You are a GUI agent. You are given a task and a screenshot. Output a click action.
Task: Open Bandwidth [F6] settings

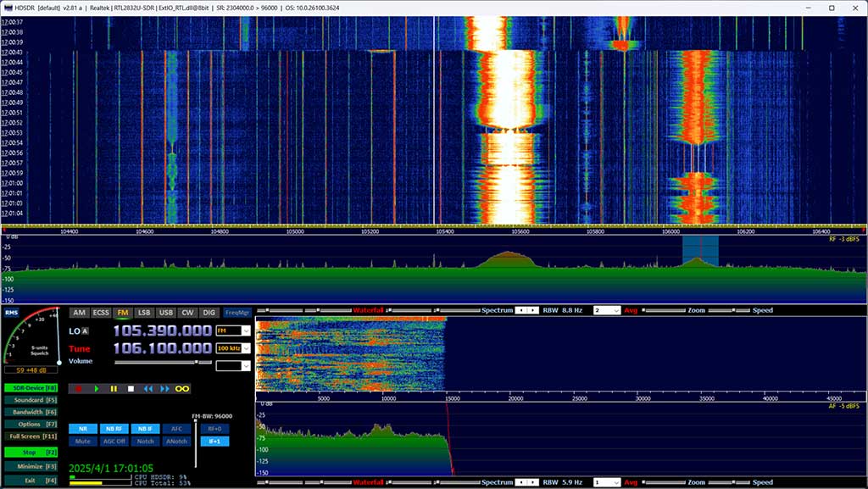[x=31, y=412]
